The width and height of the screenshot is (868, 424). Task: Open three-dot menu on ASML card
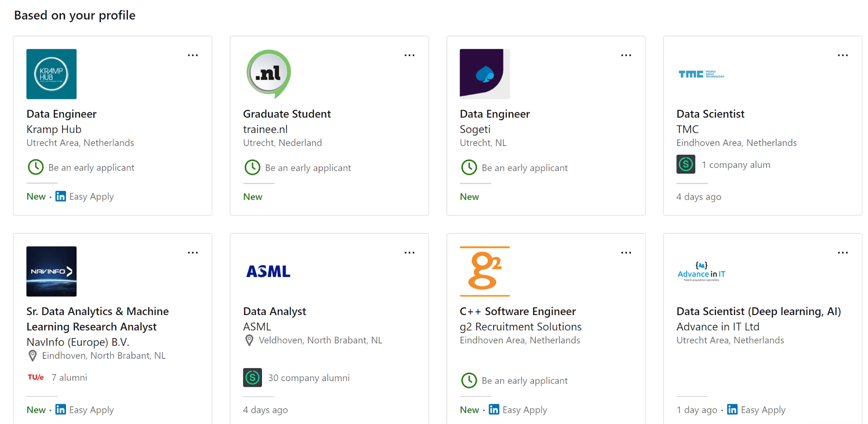click(409, 253)
